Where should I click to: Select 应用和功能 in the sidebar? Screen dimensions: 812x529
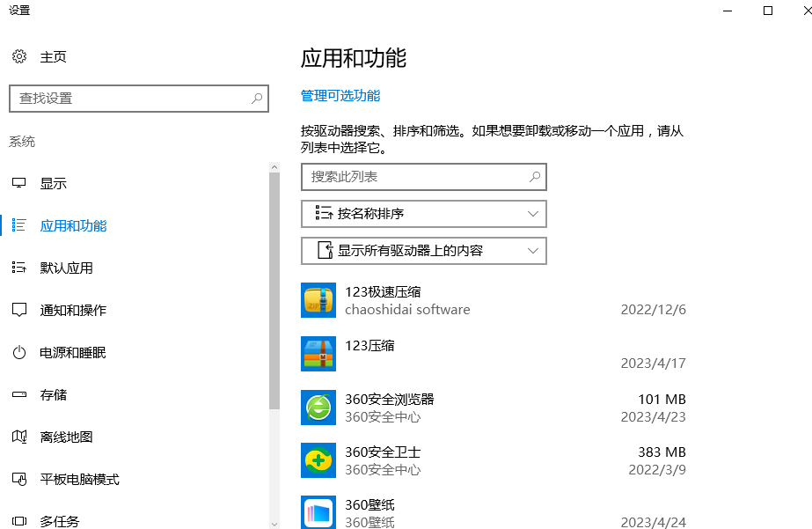pos(73,226)
